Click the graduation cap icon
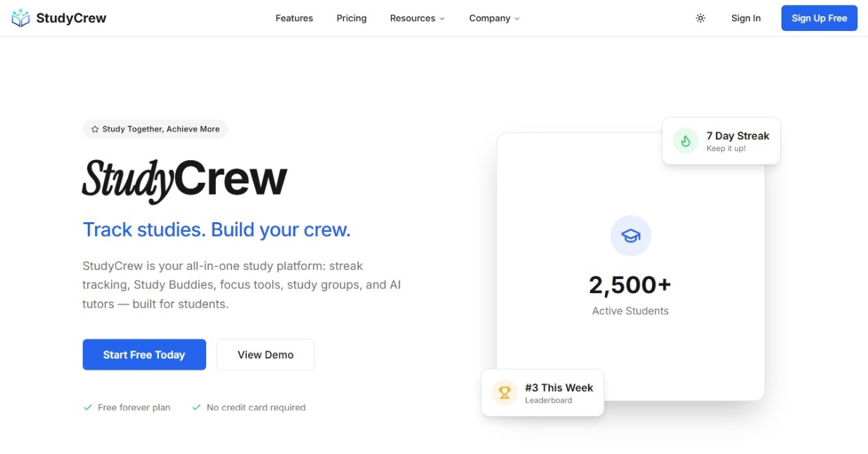868x454 pixels. pyautogui.click(x=630, y=235)
